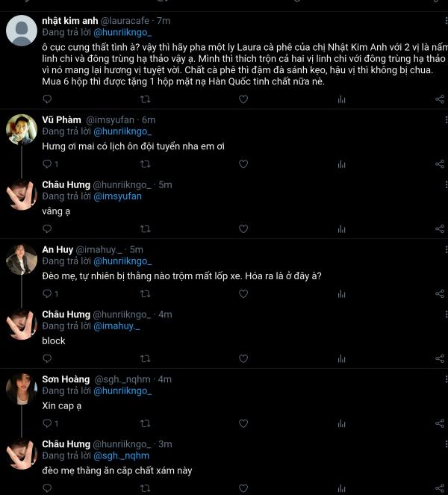Screen dimensions: 448x495
Task: Like Châu Hưng's "block" reply
Action: (243, 358)
